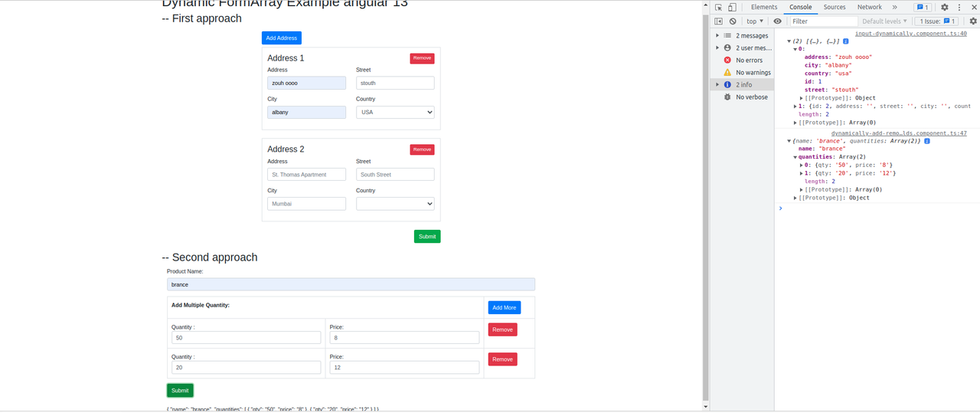Focus the console Filter field
980x413 pixels.
click(x=823, y=21)
